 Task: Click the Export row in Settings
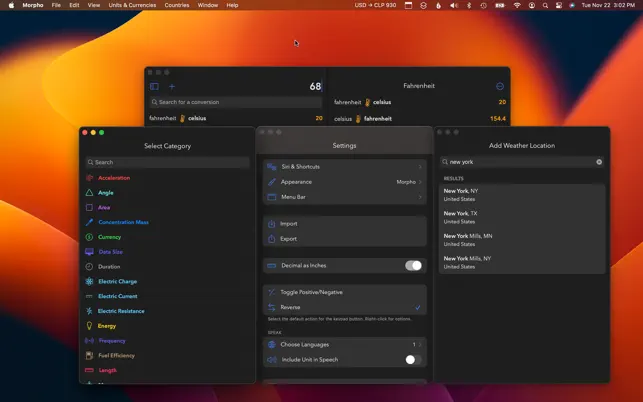pyautogui.click(x=344, y=239)
